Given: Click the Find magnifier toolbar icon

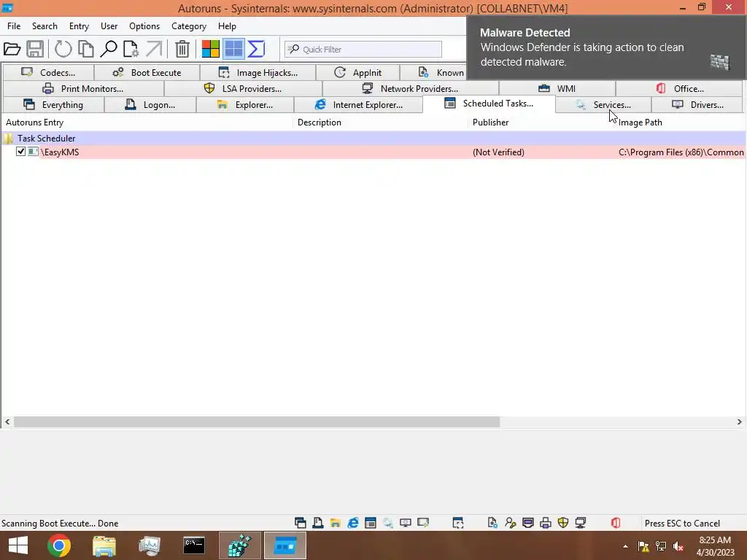Looking at the screenshot, I should pos(109,49).
